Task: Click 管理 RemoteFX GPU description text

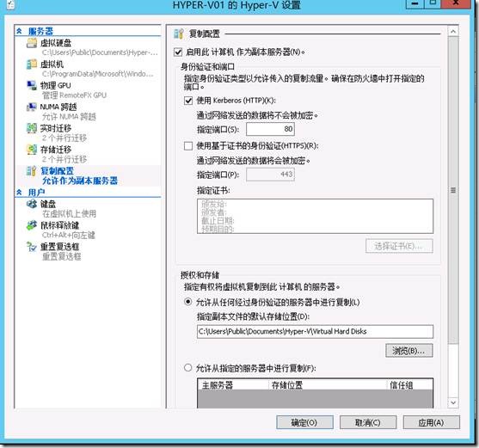Action: (74, 95)
